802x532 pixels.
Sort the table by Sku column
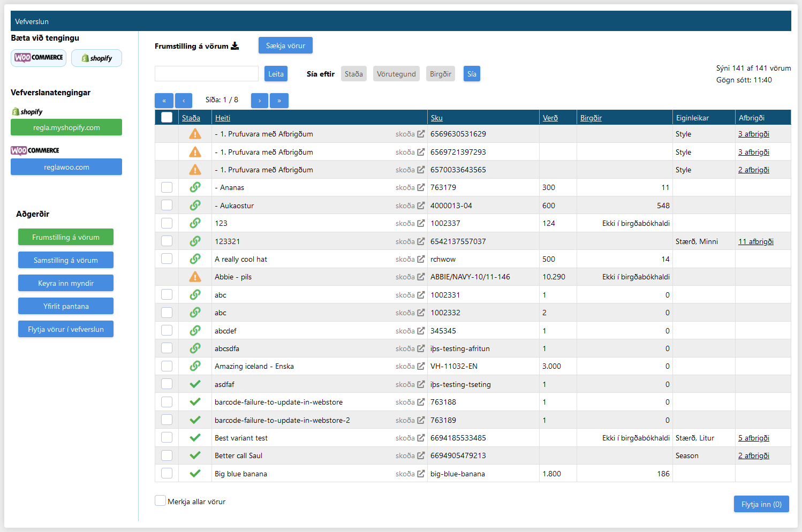437,117
